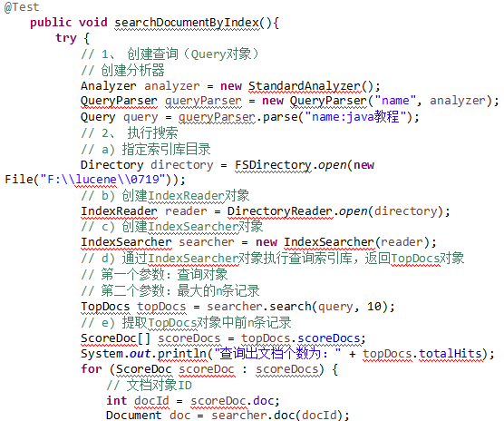The height and width of the screenshot is (421, 504).
Task: Click the comment '// a) 指定索引库目录'
Action: (146, 149)
